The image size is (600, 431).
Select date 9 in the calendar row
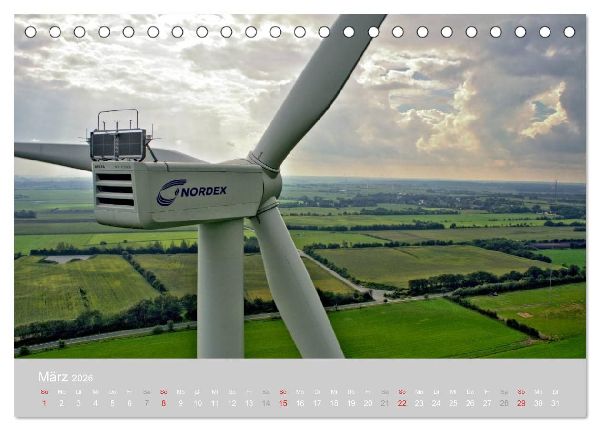pyautogui.click(x=181, y=403)
